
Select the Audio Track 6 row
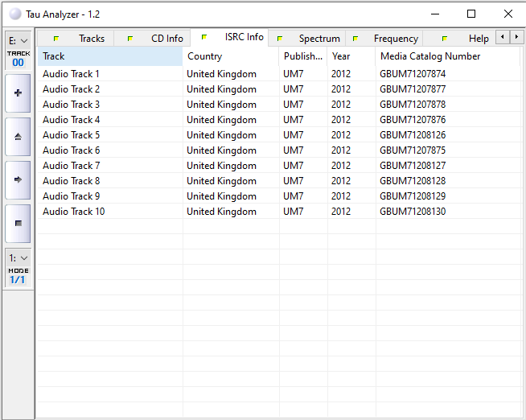(279, 150)
